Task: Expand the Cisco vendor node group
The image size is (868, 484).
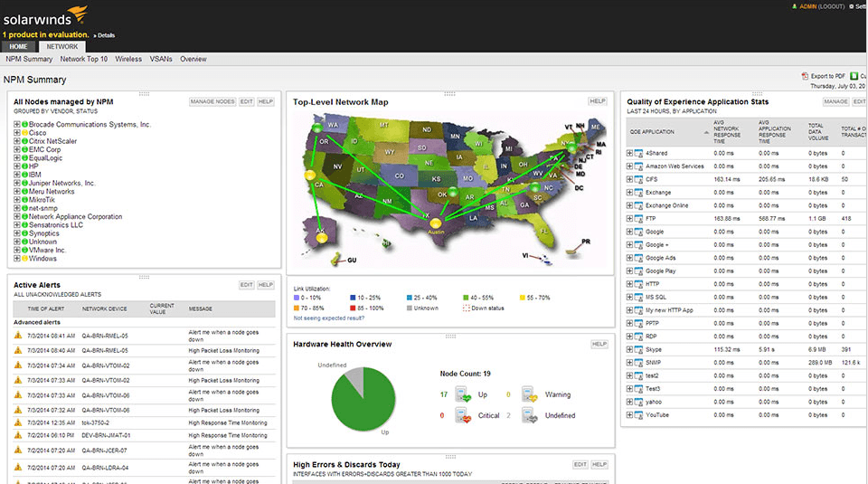Action: click(17, 133)
